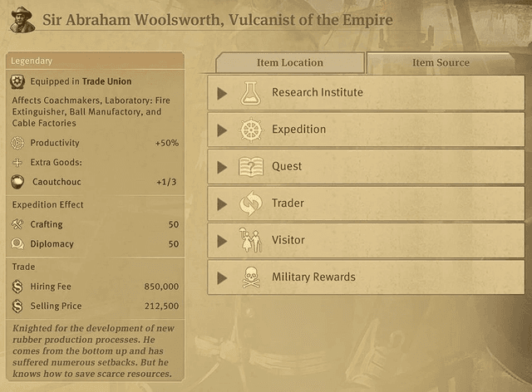Select the Item Source tab

coord(441,63)
